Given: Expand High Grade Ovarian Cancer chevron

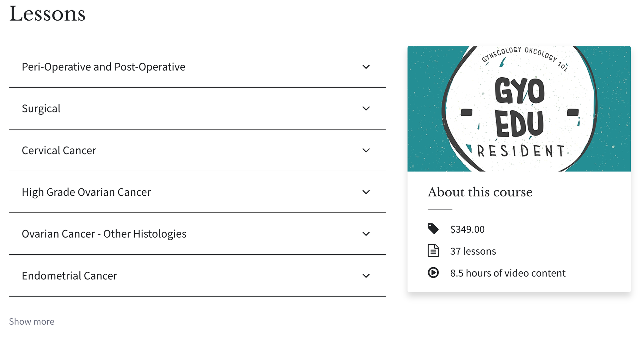Looking at the screenshot, I should [366, 192].
